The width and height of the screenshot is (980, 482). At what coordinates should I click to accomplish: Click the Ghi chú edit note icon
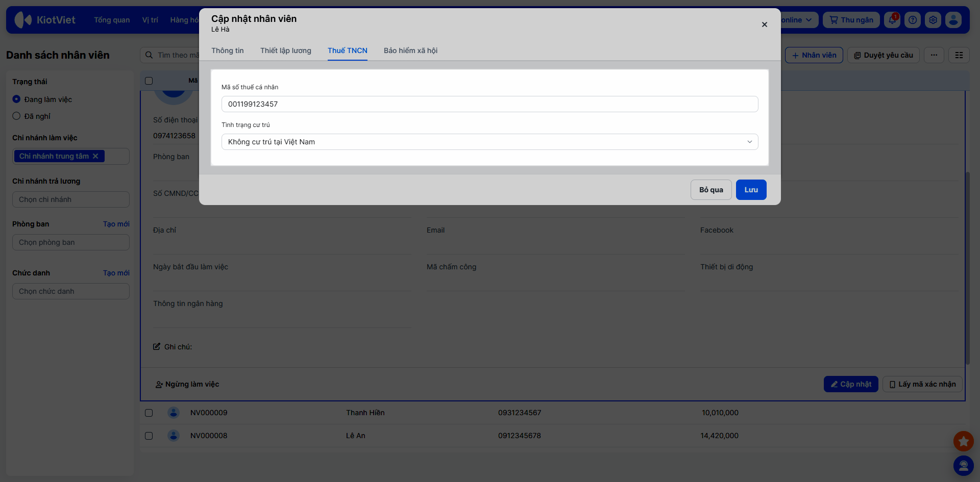[x=157, y=347]
